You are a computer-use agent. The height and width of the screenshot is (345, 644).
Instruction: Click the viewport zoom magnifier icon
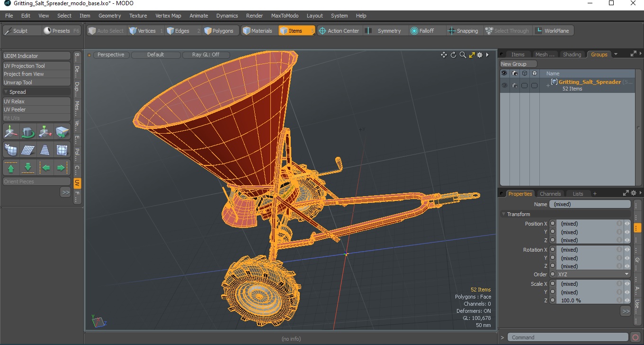tap(463, 55)
